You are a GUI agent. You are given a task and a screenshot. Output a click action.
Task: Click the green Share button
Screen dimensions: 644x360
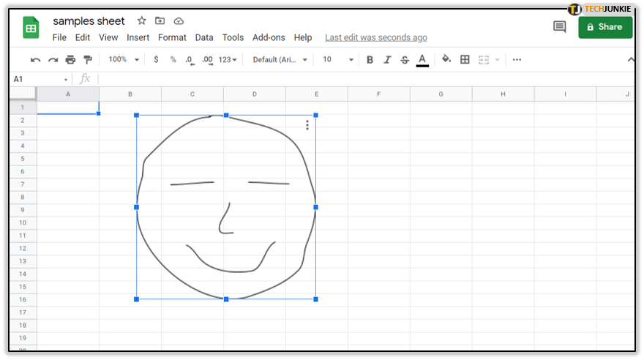[605, 27]
